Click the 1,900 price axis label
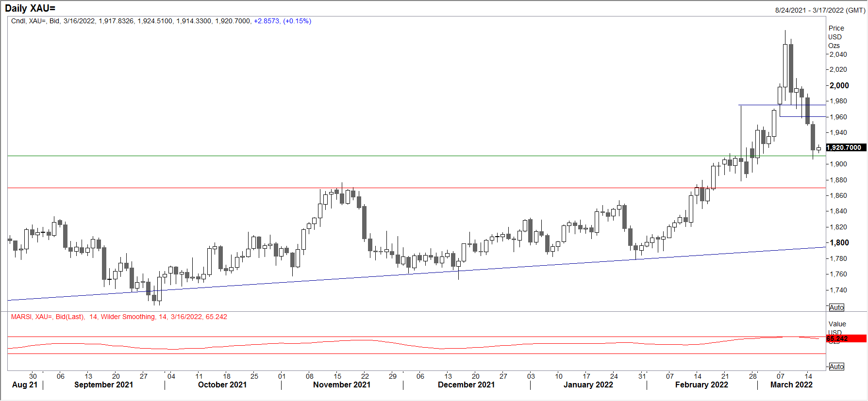This screenshot has height=401, width=868. (838, 164)
